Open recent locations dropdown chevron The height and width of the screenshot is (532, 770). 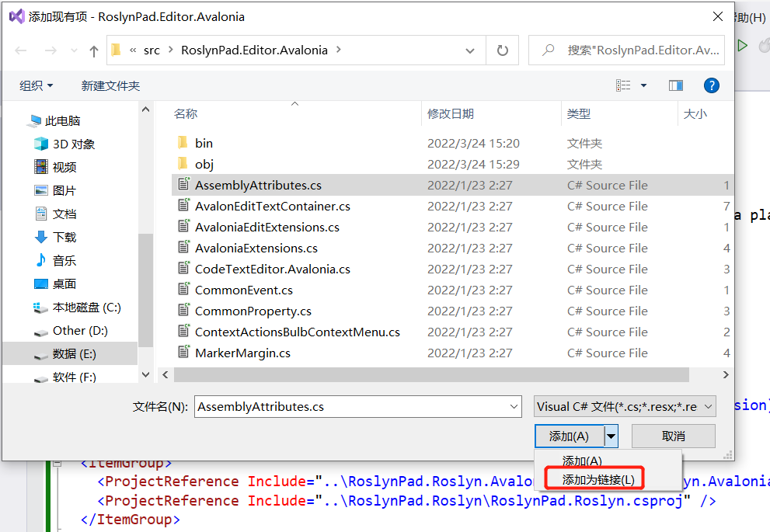tap(74, 50)
